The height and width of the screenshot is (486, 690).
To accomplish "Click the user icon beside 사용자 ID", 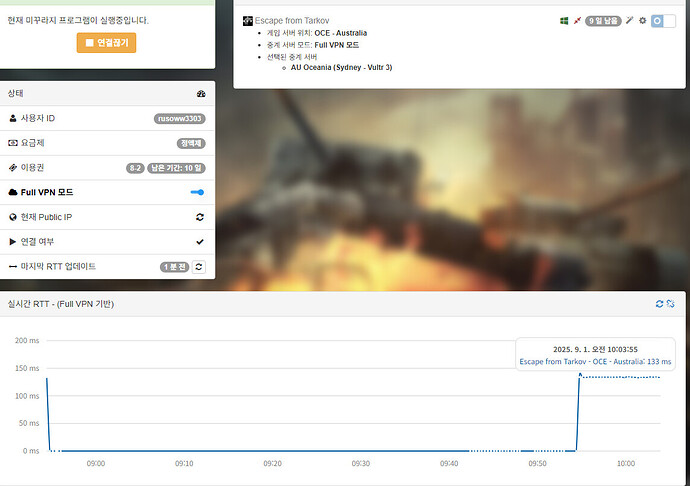I will [13, 118].
